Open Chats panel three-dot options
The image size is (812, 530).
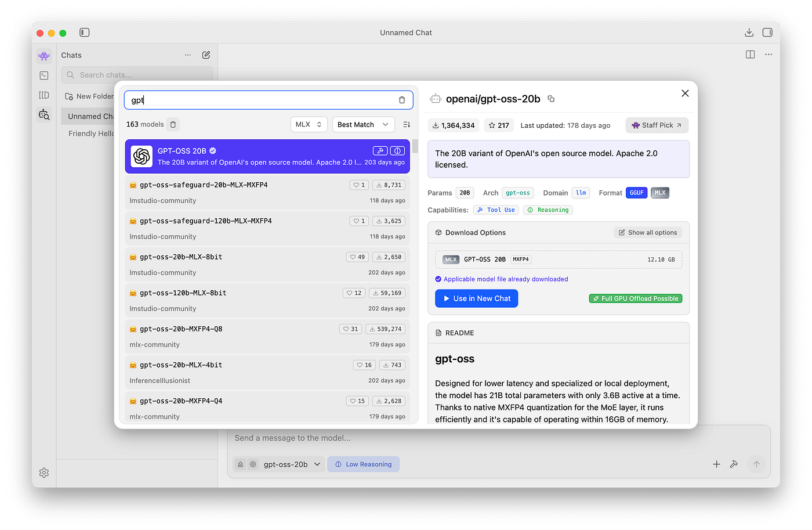(x=188, y=55)
